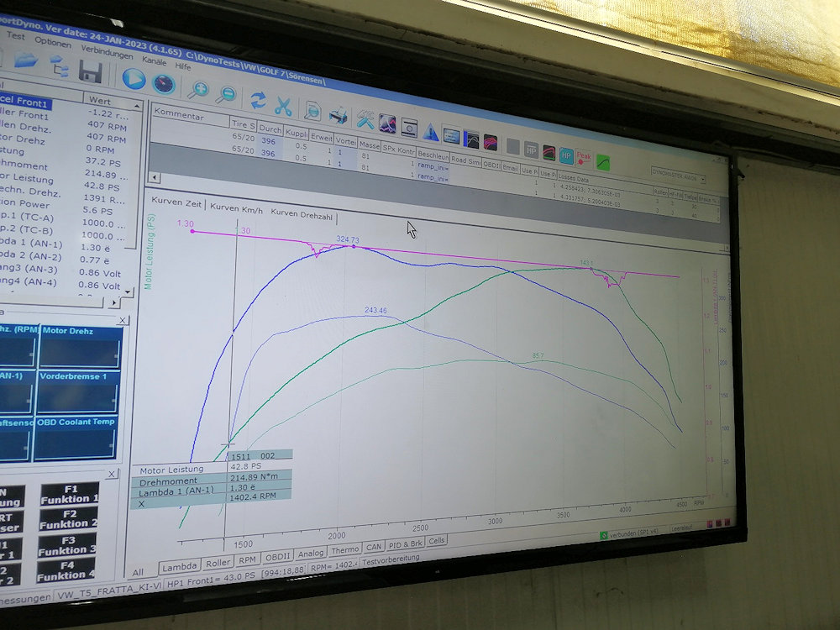840x630 pixels.
Task: Toggle the green curve smoothing button
Action: point(602,161)
